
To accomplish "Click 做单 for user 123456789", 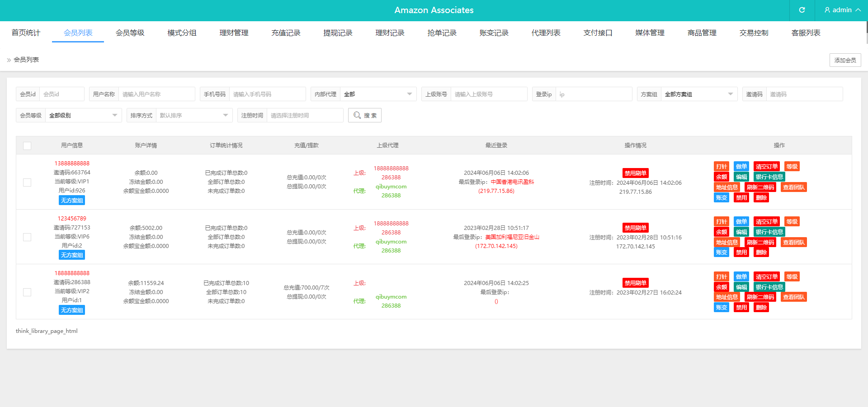I will pos(741,222).
